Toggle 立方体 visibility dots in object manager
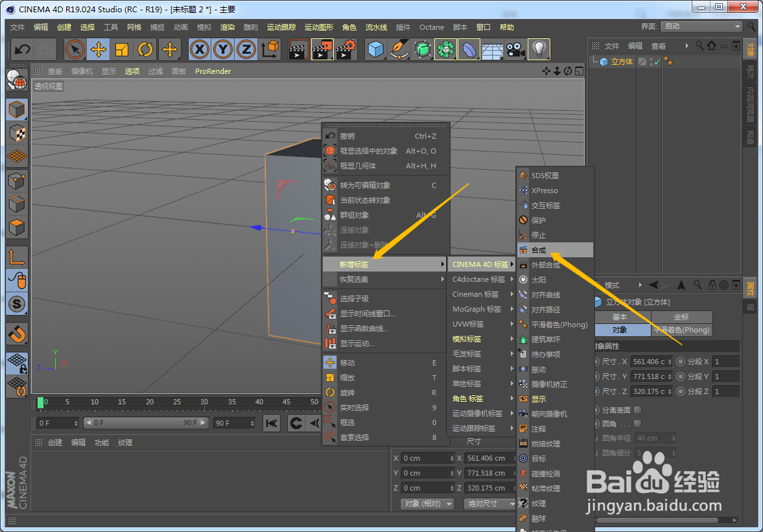 tap(650, 62)
